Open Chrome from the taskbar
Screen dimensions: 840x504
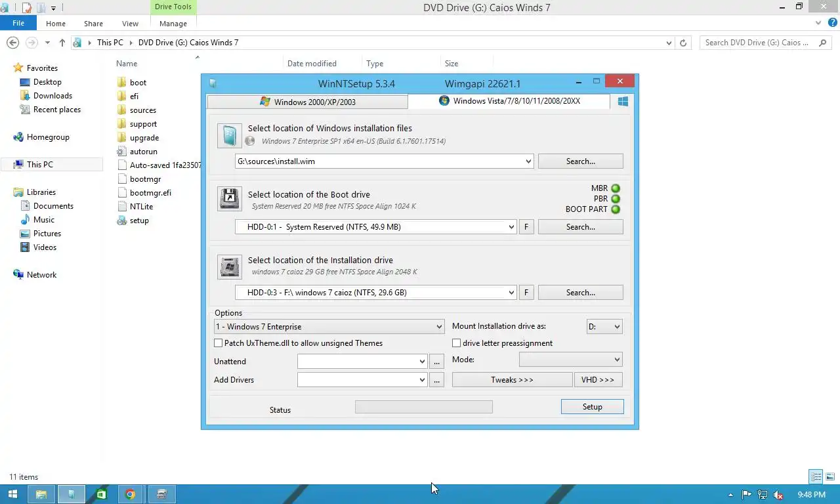(x=130, y=494)
